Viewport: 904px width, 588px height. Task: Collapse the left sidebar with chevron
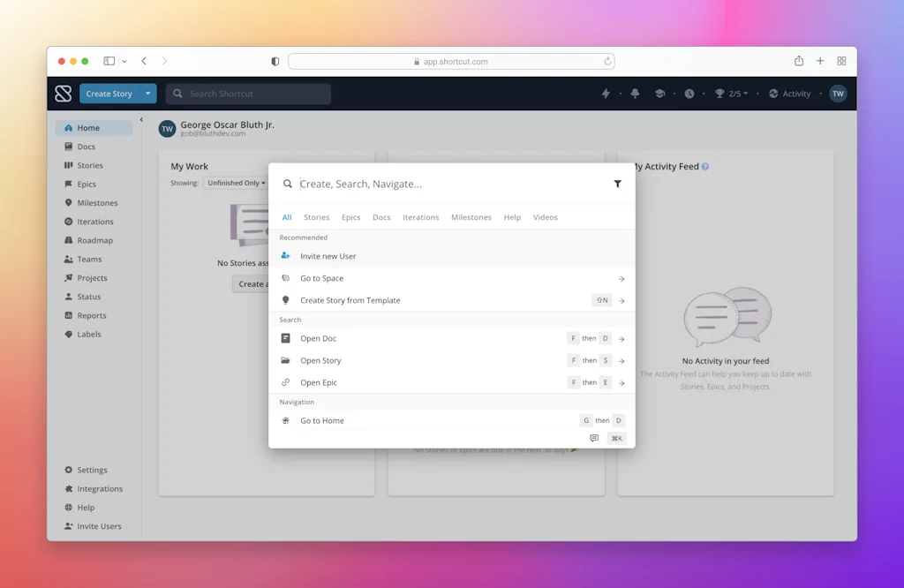pyautogui.click(x=141, y=120)
